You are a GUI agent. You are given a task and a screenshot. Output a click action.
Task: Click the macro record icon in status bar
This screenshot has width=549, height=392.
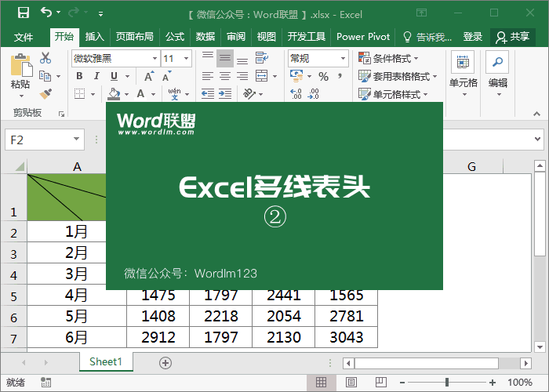(x=46, y=383)
